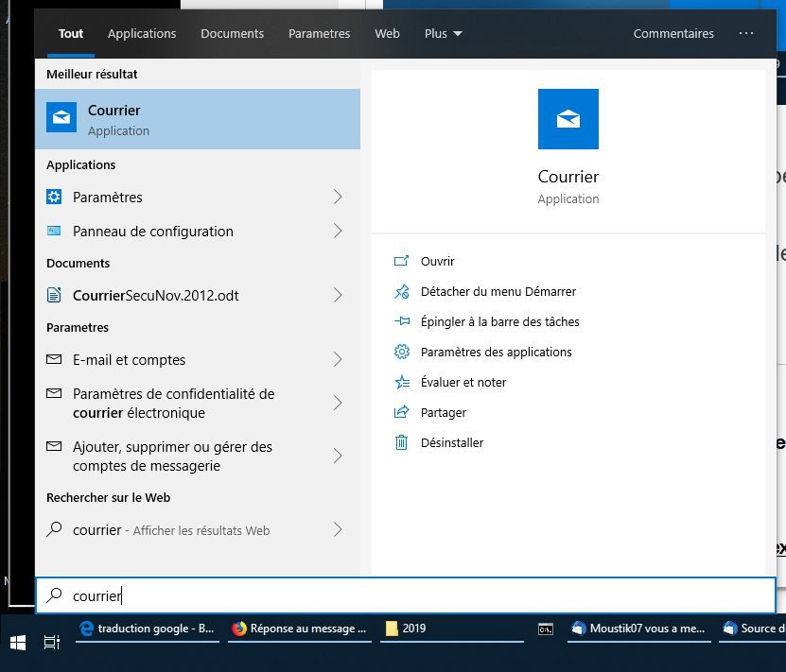Open E-mail et comptes settings result

pos(130,359)
